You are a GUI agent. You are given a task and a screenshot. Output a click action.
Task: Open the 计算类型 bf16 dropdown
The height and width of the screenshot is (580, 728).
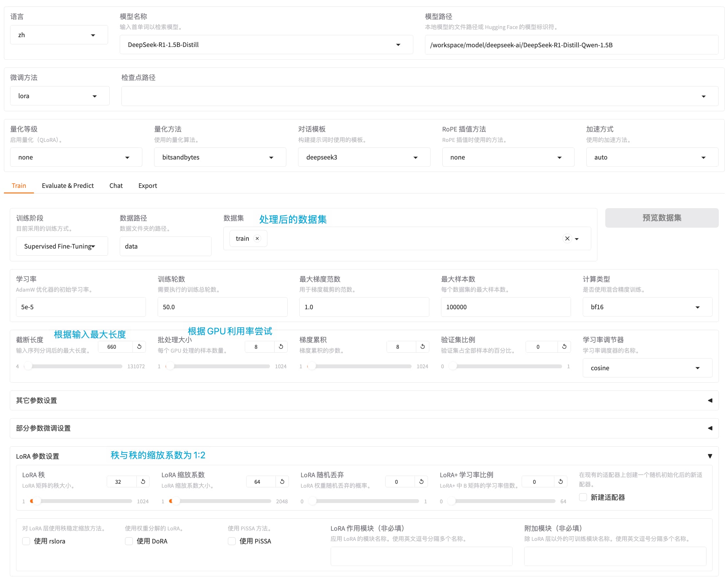tap(647, 307)
